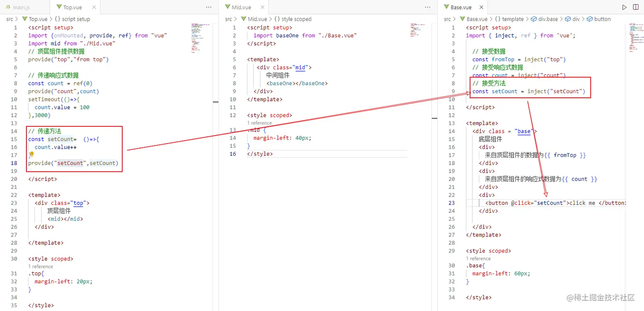Place cursor on const count = ref(0)

[x=60, y=83]
